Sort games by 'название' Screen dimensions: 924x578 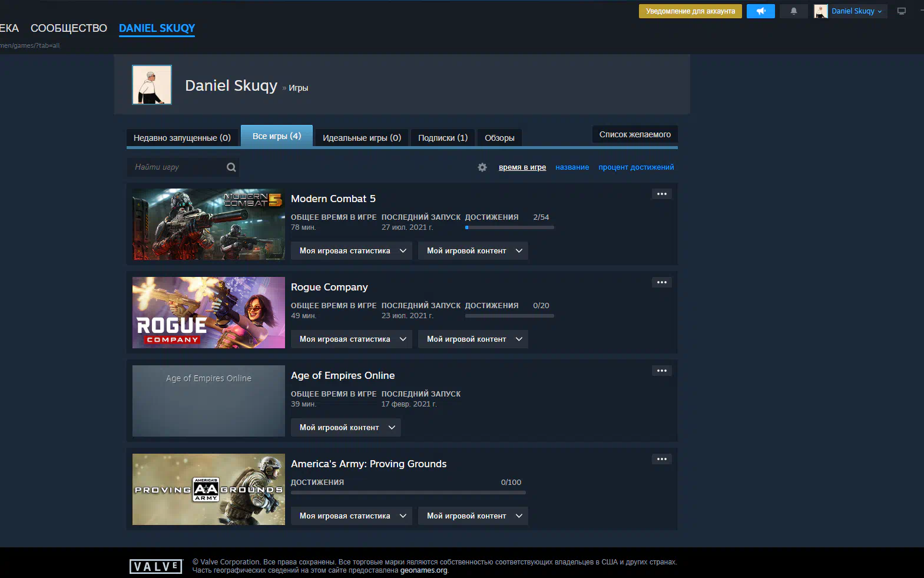[572, 167]
